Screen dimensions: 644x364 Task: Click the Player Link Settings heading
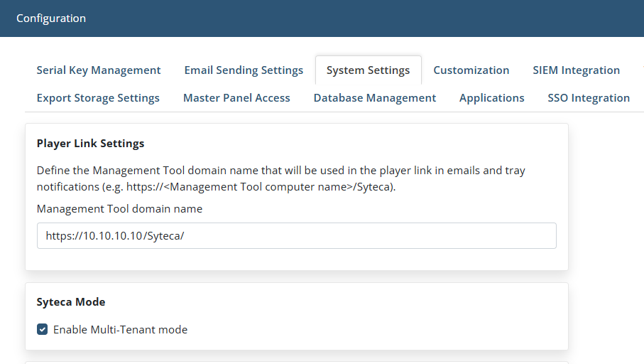click(x=90, y=143)
